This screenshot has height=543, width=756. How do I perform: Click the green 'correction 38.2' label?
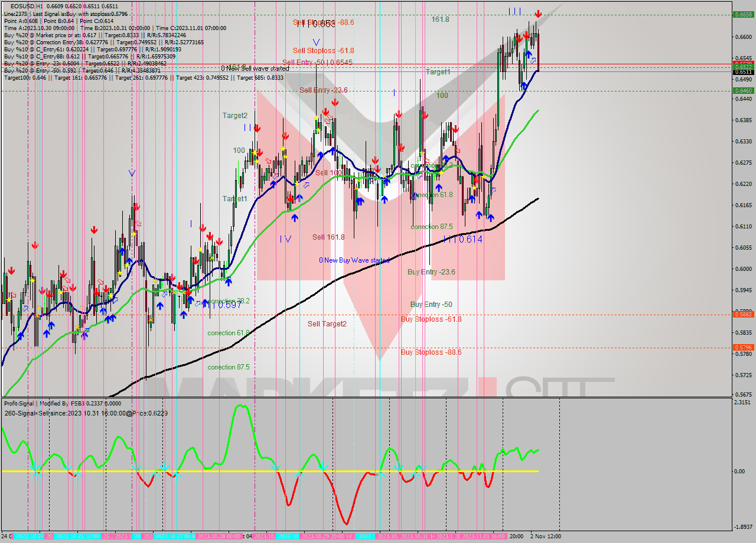(x=229, y=301)
